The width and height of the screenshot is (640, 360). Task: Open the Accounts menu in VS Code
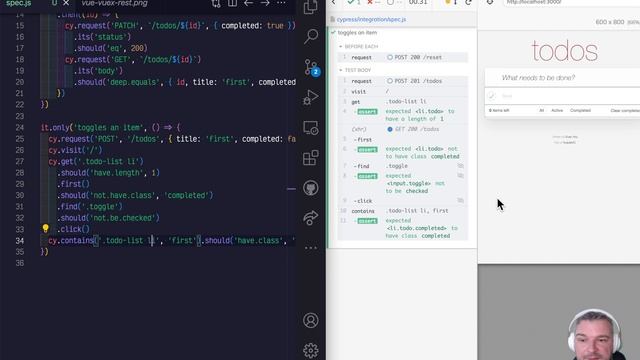(311, 320)
